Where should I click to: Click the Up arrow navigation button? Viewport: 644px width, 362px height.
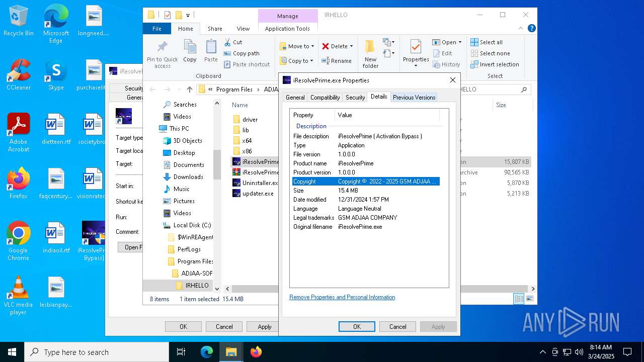(189, 89)
